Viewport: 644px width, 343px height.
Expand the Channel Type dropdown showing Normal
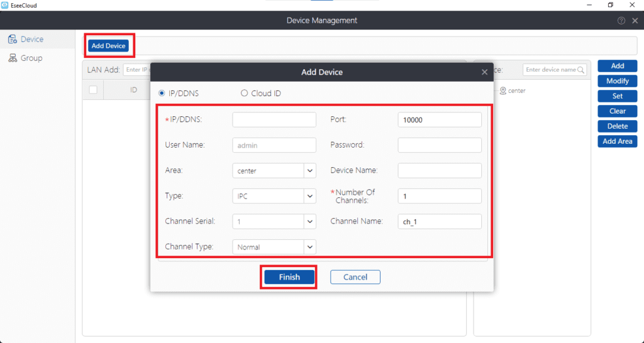click(x=309, y=247)
